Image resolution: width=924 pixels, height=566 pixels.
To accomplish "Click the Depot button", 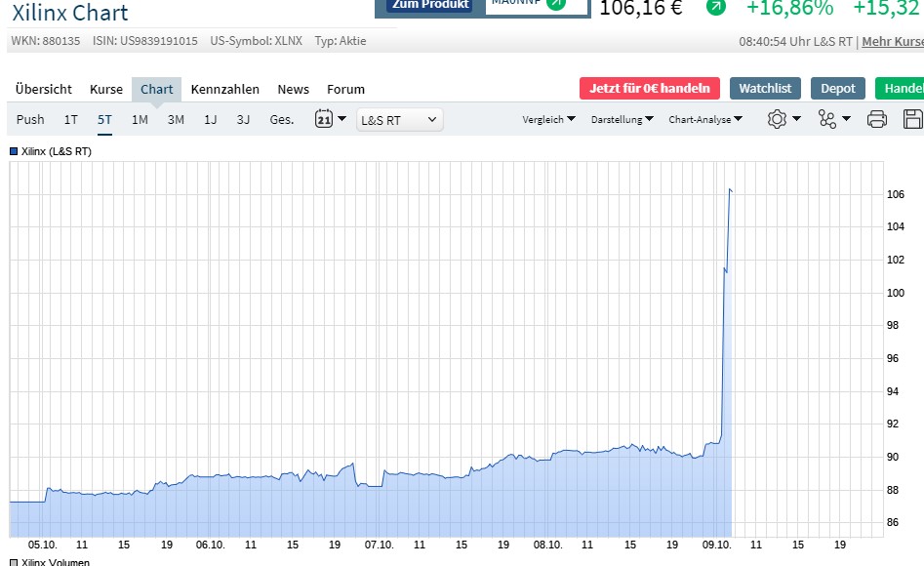I will pyautogui.click(x=838, y=89).
